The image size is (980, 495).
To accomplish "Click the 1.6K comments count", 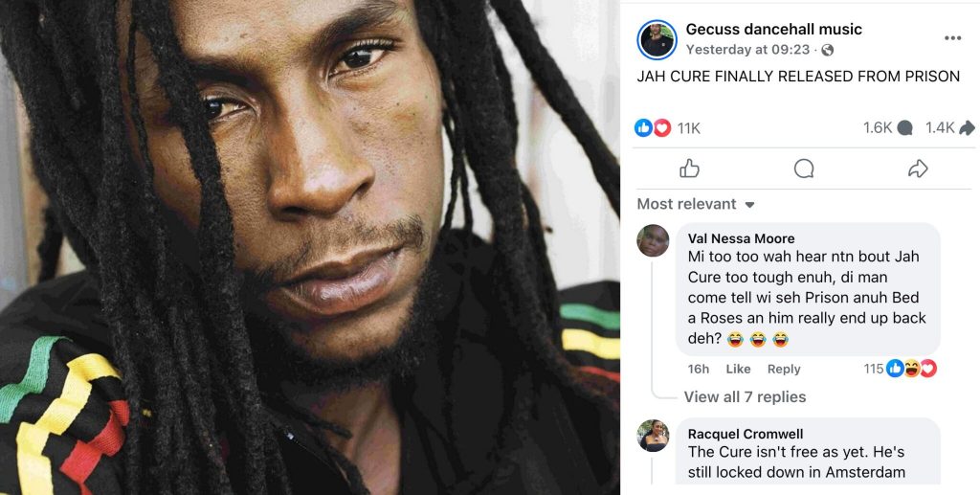I will [x=887, y=128].
